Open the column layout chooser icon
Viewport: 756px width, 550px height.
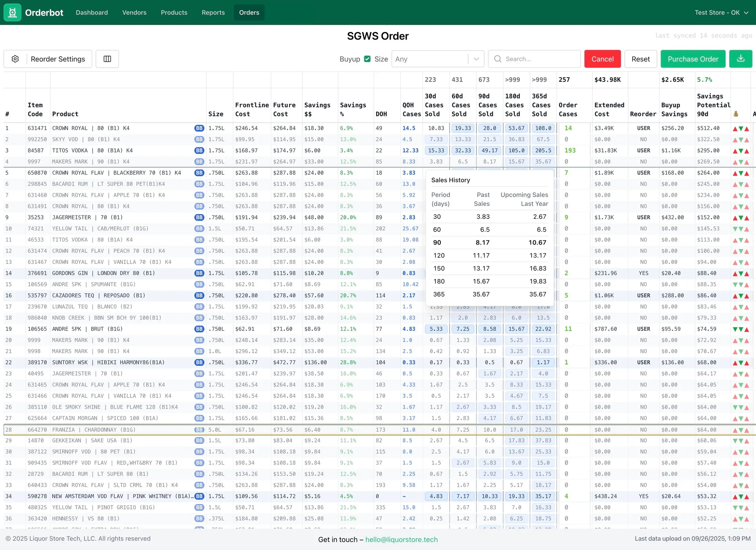(107, 59)
